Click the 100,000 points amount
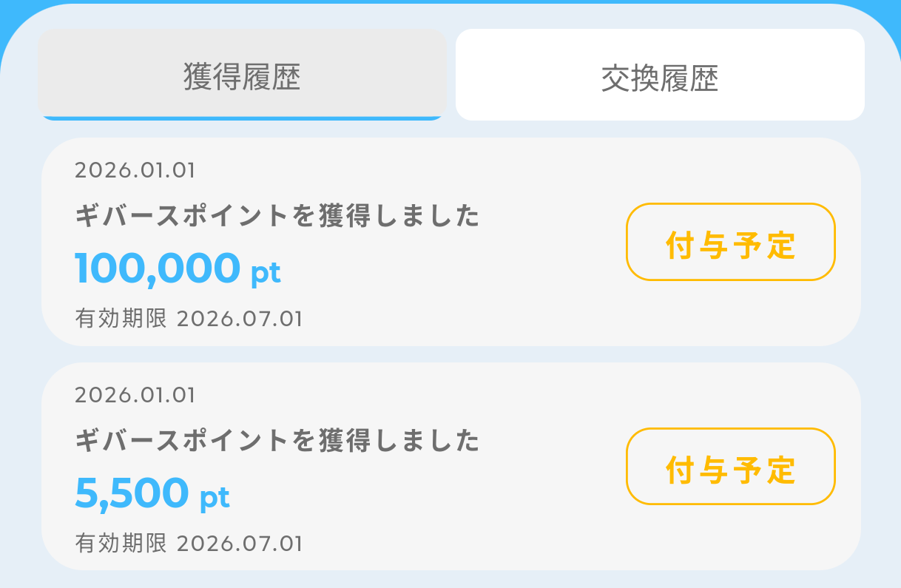Screen dimensions: 901x588 [158, 268]
